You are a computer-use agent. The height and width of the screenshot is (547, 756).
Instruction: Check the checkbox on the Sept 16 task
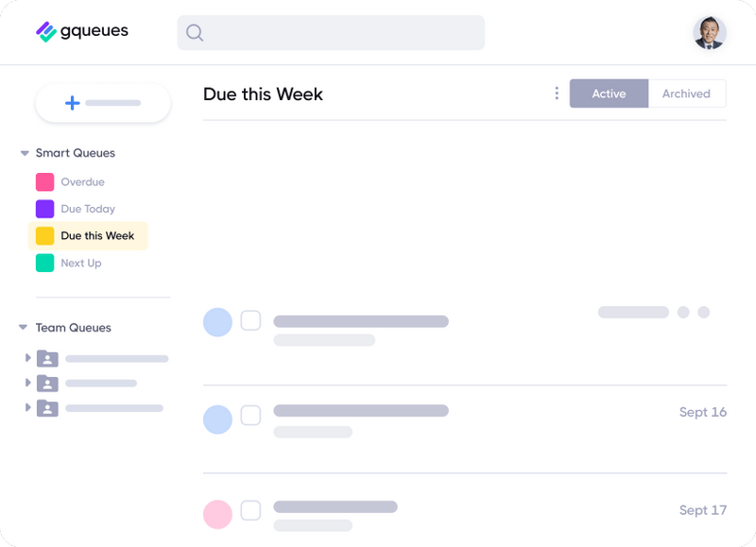coord(250,415)
